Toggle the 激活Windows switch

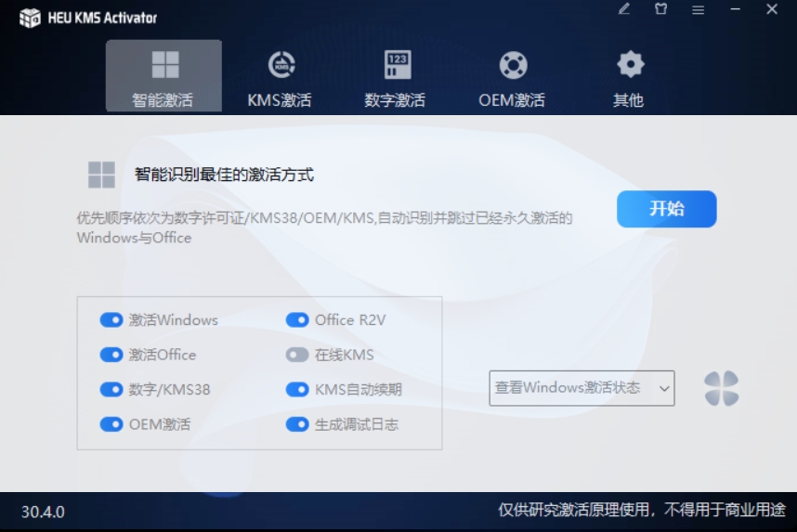(x=111, y=319)
